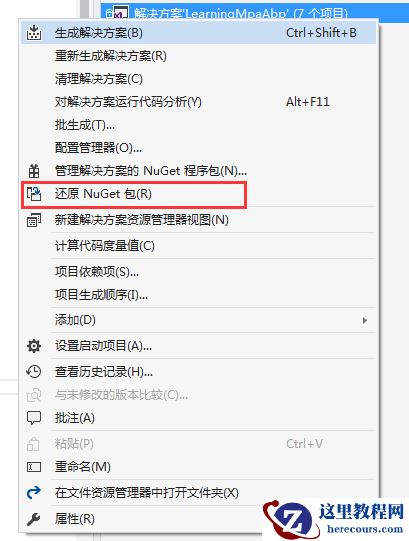
Task: Click the build solution icon
Action: 34,33
